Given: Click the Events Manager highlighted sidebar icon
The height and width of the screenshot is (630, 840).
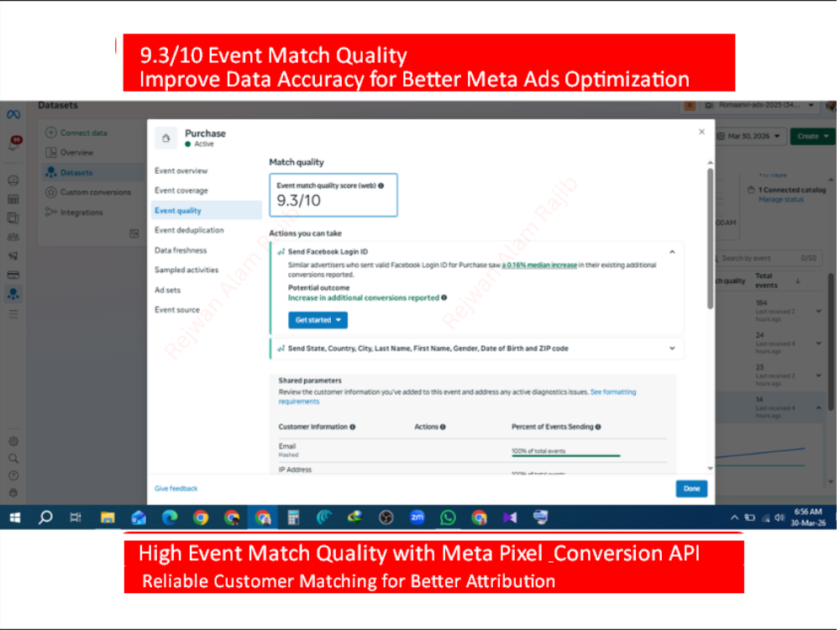Looking at the screenshot, I should click(x=13, y=294).
